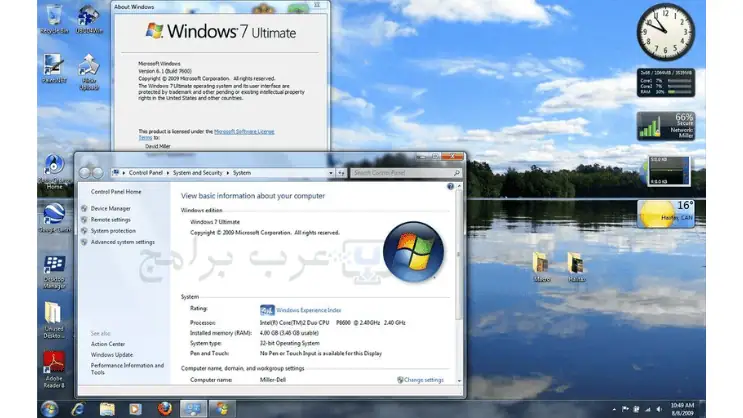Open the Unused Desktop folder icon
Image resolution: width=743 pixels, height=418 pixels.
(x=54, y=320)
